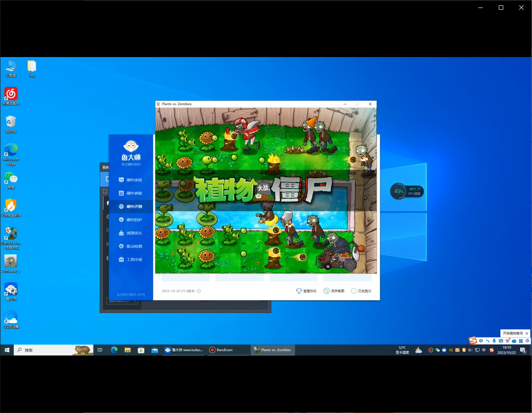The height and width of the screenshot is (413, 532).
Task: Click the 开启搜狗智写 tooltip text
Action: coord(513,333)
